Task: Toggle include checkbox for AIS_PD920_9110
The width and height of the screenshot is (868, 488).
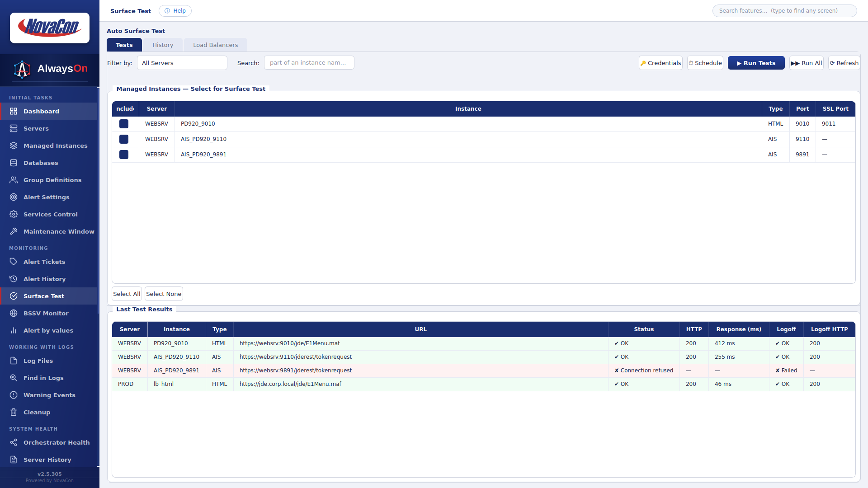Action: coord(124,139)
